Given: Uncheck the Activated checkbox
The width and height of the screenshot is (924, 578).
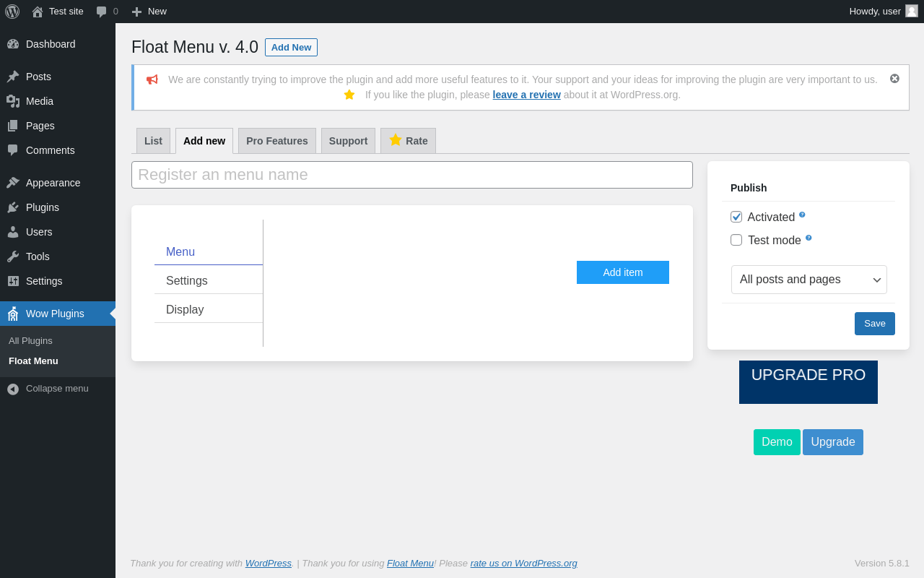Looking at the screenshot, I should point(736,217).
